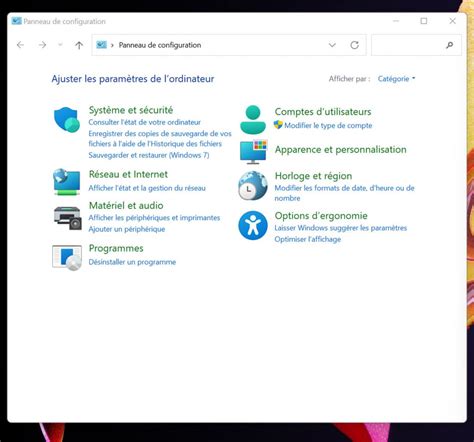Viewport: 474px width, 442px height.
Task: Click the Control Panel icon in title bar
Action: pyautogui.click(x=16, y=21)
